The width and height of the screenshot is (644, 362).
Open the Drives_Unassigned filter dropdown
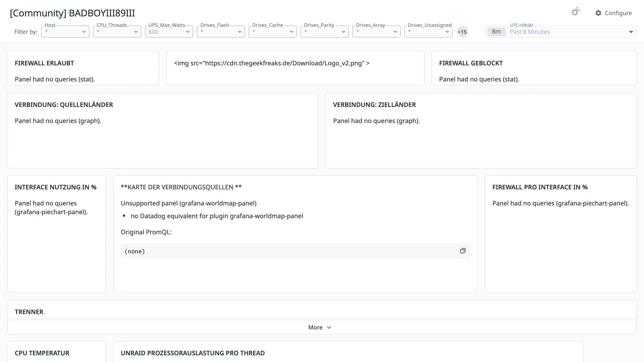(428, 32)
